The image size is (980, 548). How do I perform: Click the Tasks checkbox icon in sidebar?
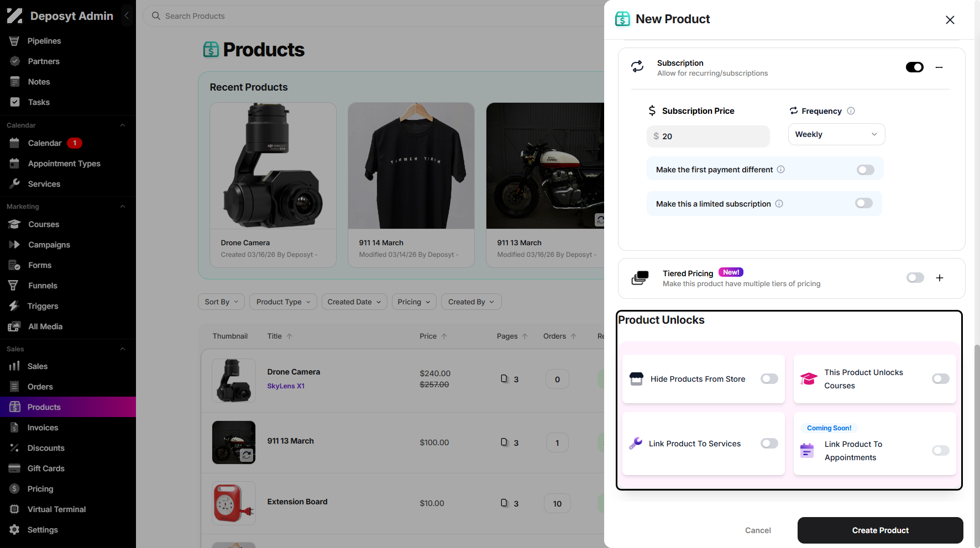click(15, 102)
